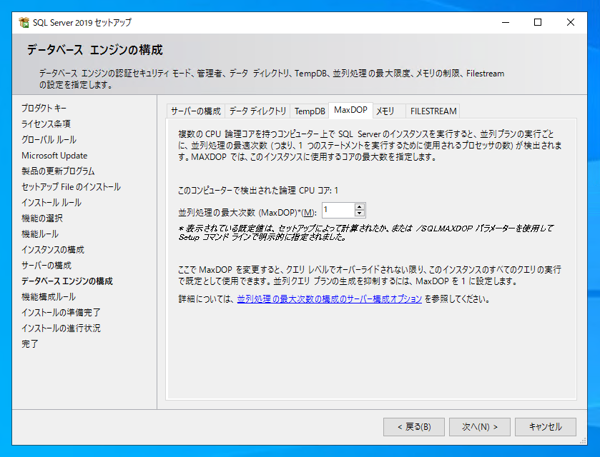
Task: Select セットアップ File のインストール step
Action: pos(71,187)
